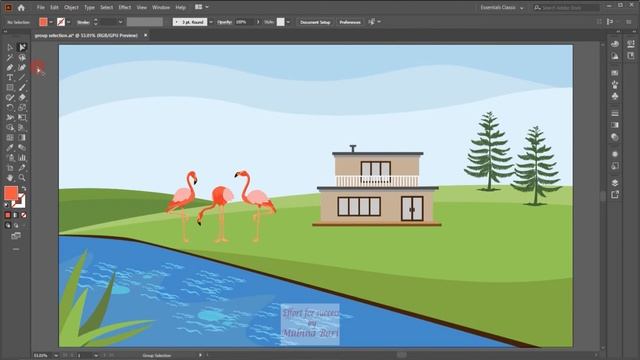Open the Type menu
The height and width of the screenshot is (360, 640).
pos(89,7)
